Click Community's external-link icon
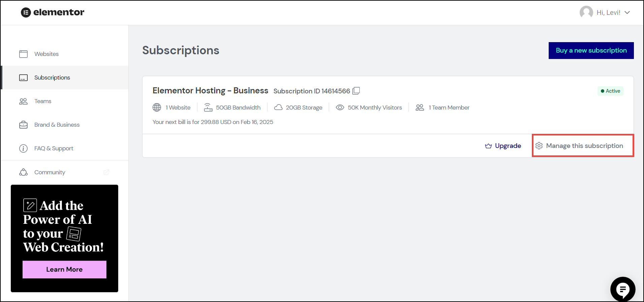Screen dimensions: 644x302 coord(106,172)
